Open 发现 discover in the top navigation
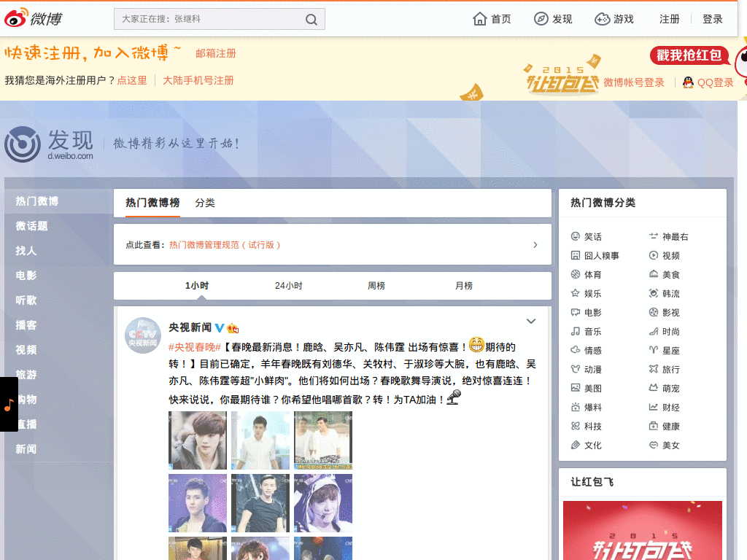Screen dimensions: 747x560 click(553, 19)
